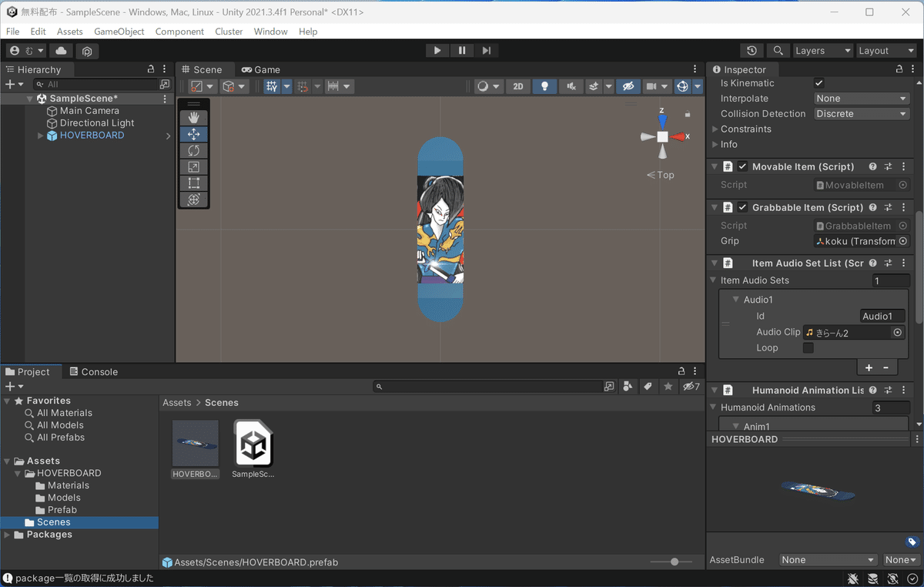The height and width of the screenshot is (587, 924).
Task: Uncheck the Is Kinematic checkbox
Action: tap(819, 83)
